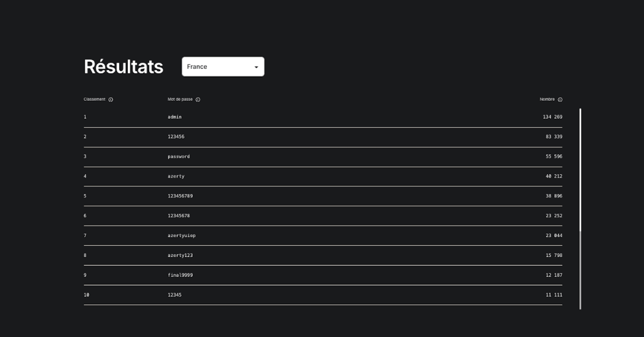Click the results list vertical scrollbar

coord(580,208)
